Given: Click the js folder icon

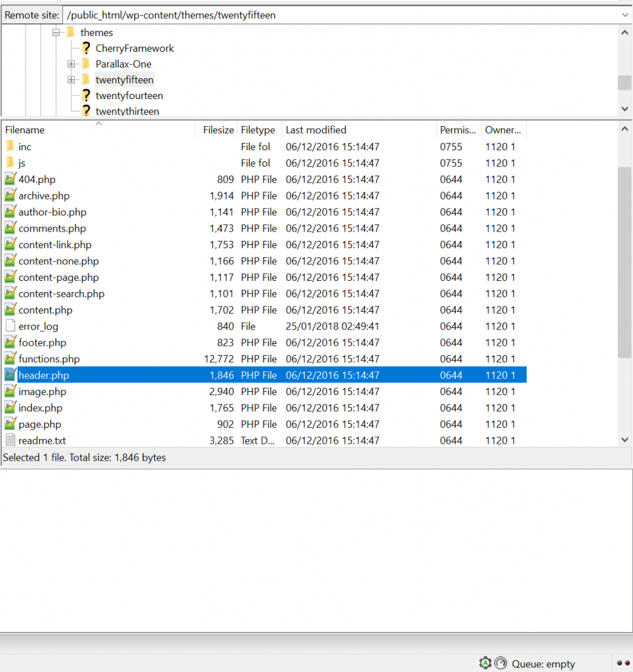Looking at the screenshot, I should click(10, 163).
